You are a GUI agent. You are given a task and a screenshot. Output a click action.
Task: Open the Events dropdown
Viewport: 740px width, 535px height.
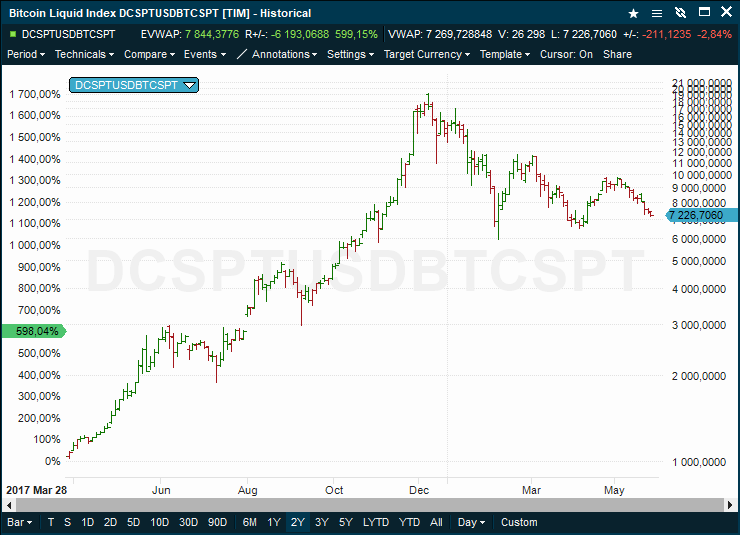205,54
